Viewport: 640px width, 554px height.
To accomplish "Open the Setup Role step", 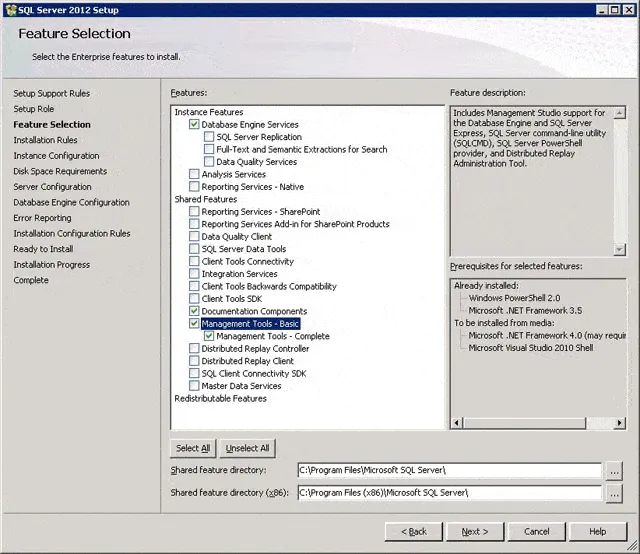I will [34, 109].
